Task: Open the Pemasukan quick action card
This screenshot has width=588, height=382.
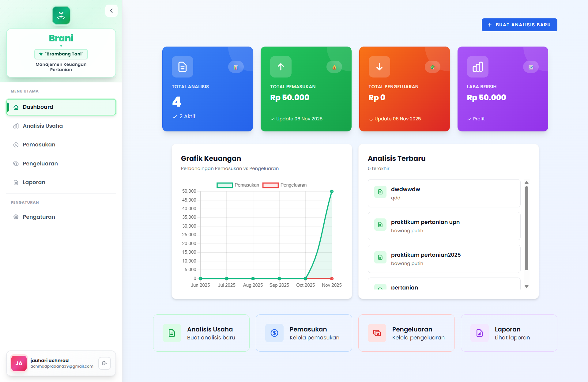Action: tap(303, 333)
